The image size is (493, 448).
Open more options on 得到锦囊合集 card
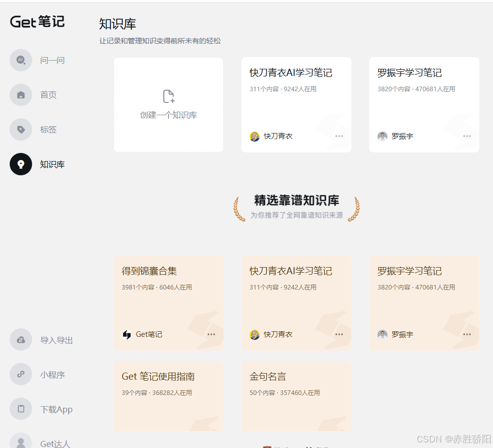click(x=211, y=334)
